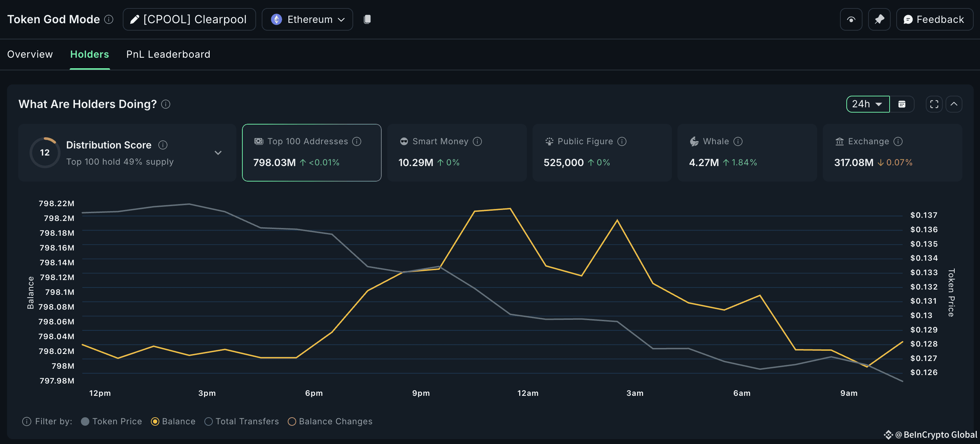Click the Top 100 Addresses card icon
Viewport: 980px width, 444px height.
pyautogui.click(x=259, y=141)
